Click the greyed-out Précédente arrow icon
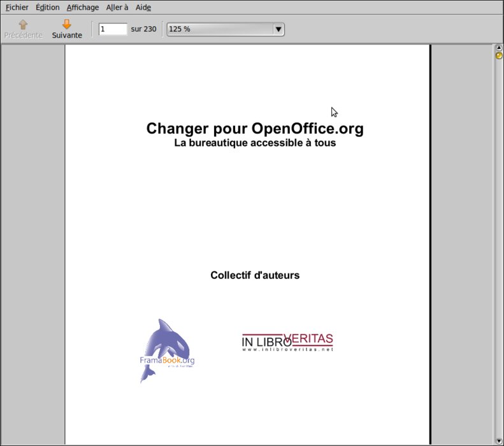The height and width of the screenshot is (446, 504). click(23, 25)
